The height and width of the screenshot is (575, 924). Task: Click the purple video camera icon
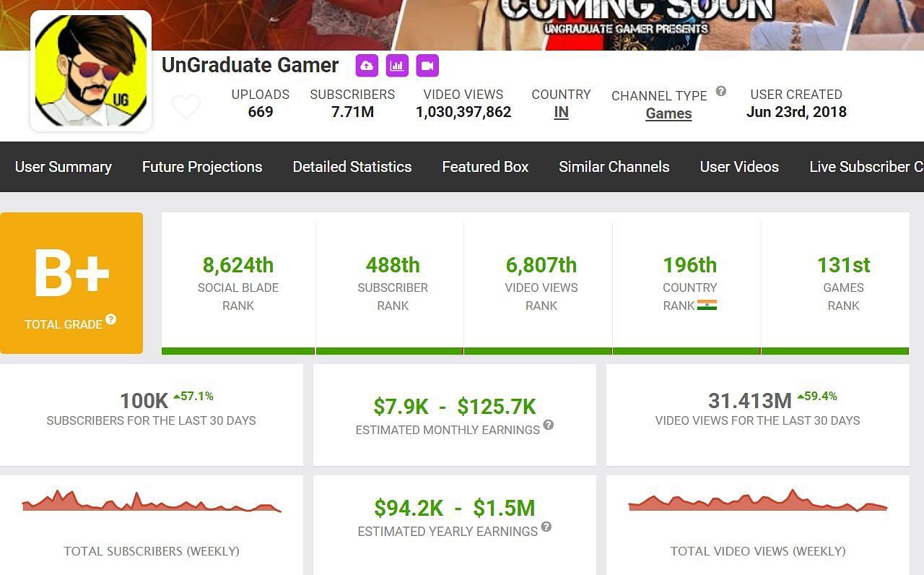(x=427, y=66)
